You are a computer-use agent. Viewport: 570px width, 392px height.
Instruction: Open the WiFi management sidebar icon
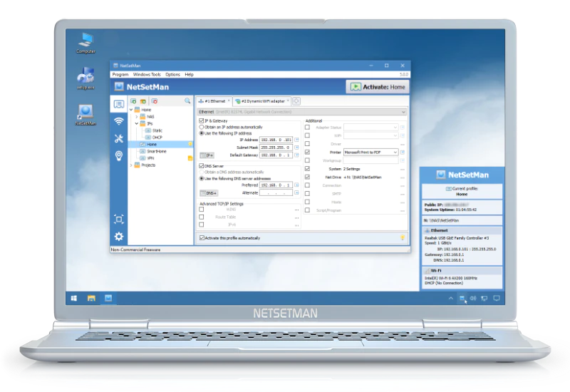(118, 121)
